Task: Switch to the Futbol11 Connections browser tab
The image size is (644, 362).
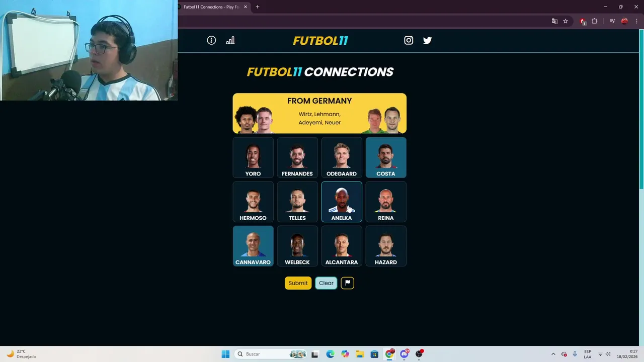Action: (211, 7)
